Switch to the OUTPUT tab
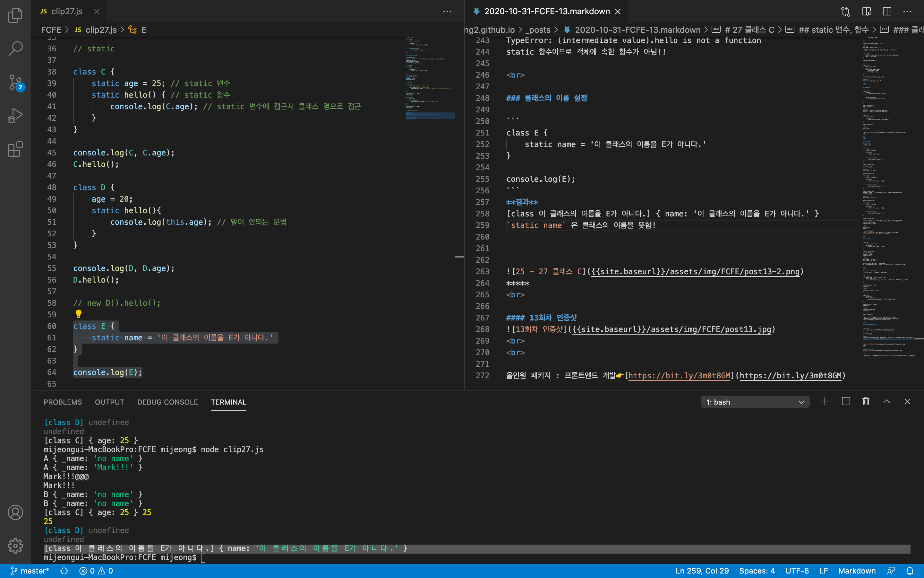 [x=110, y=402]
